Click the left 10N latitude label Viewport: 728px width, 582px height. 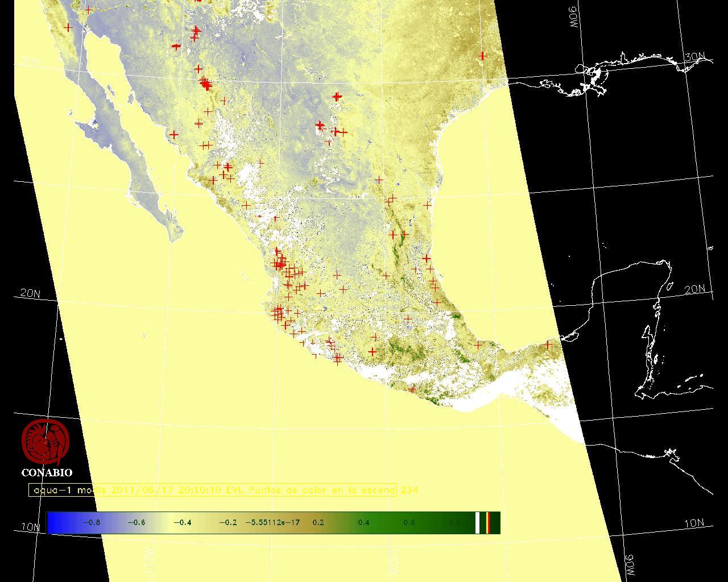pyautogui.click(x=31, y=527)
